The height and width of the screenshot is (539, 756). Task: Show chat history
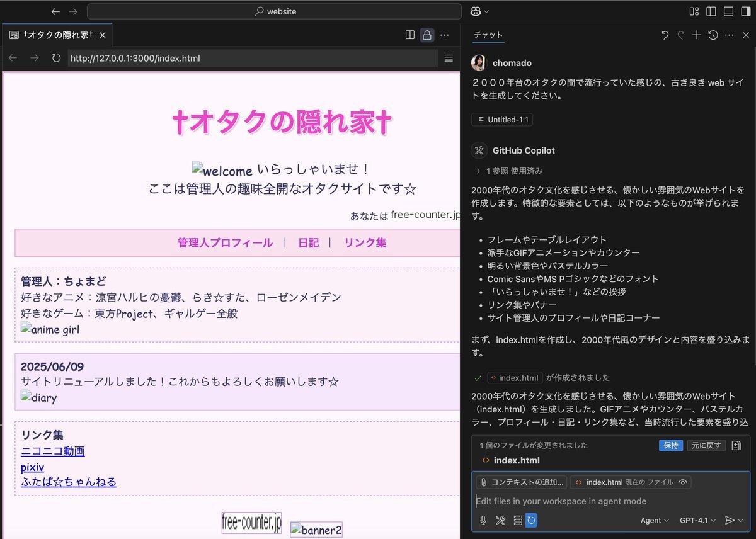[713, 35]
